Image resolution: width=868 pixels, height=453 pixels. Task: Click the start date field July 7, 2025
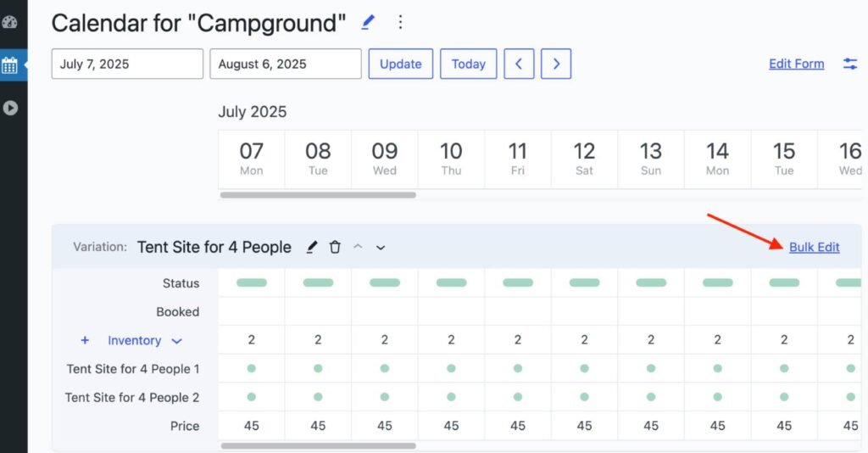tap(127, 64)
